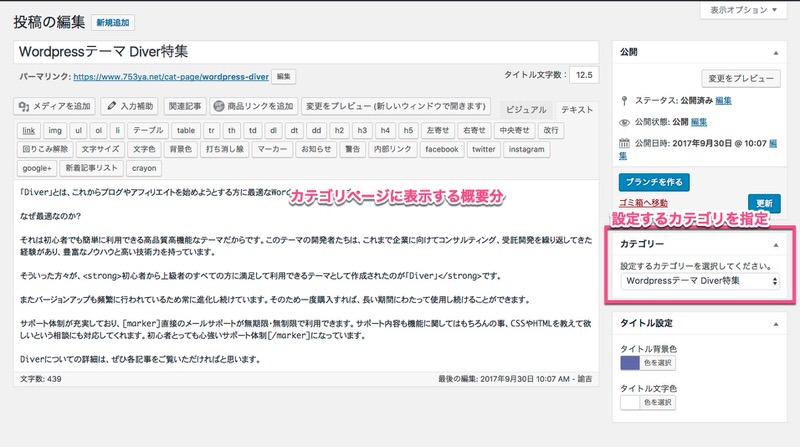Switch to the ビジュアル editor tab
Image resolution: width=800 pixels, height=447 pixels.
click(x=526, y=110)
